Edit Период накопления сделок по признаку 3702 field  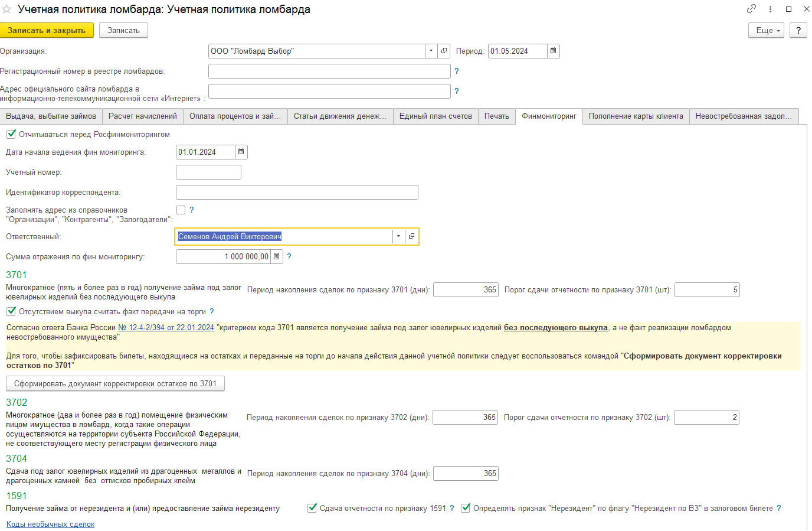(x=465, y=417)
